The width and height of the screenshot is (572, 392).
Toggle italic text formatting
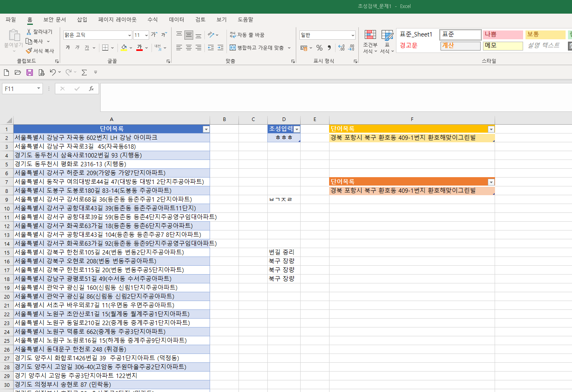(77, 48)
